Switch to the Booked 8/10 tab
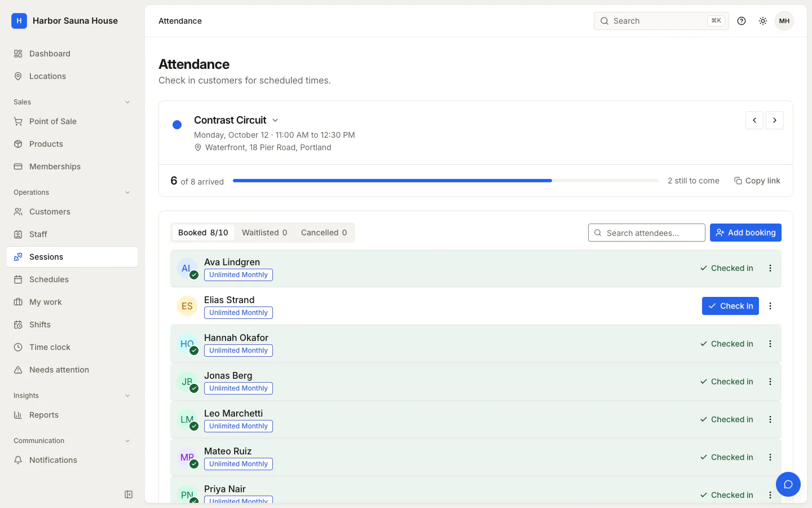Viewport: 812px width, 508px height. tap(203, 233)
